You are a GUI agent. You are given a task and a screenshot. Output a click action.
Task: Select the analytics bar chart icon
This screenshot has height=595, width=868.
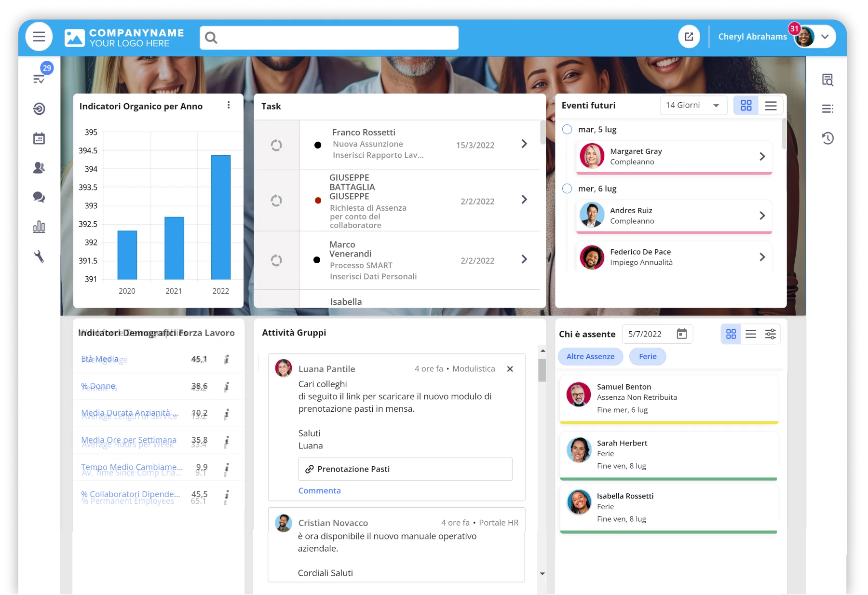pos(39,227)
